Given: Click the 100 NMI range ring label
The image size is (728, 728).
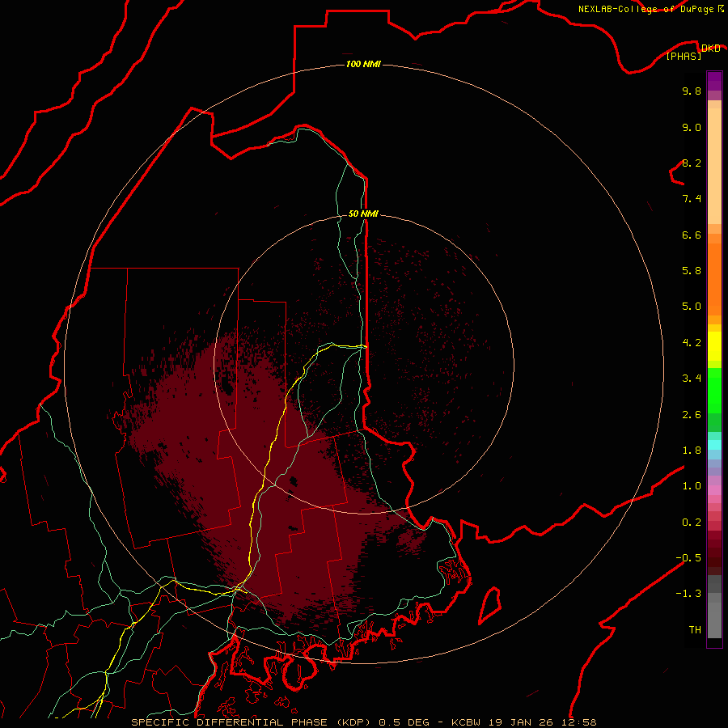Looking at the screenshot, I should pyautogui.click(x=363, y=64).
